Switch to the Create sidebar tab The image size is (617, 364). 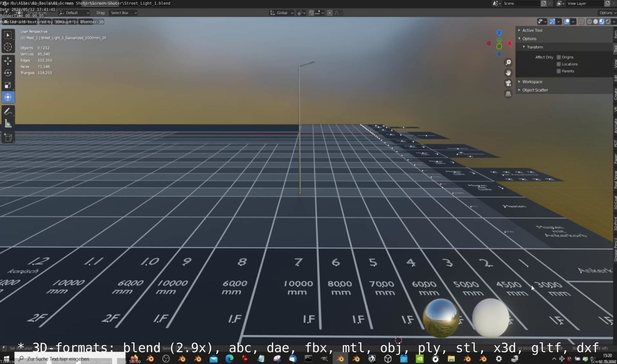(x=615, y=94)
